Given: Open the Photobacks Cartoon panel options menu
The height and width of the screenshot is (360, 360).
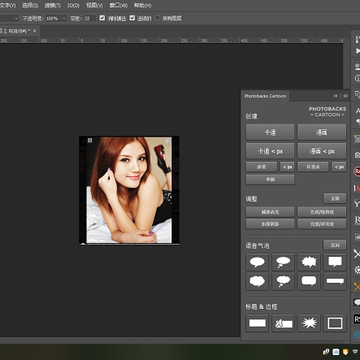Looking at the screenshot, I should click(345, 96).
